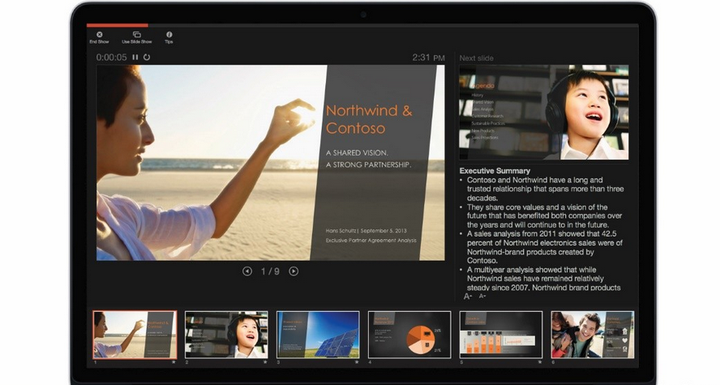The image size is (720, 385).
Task: Click the Use Slide Show icon
Action: 137,34
